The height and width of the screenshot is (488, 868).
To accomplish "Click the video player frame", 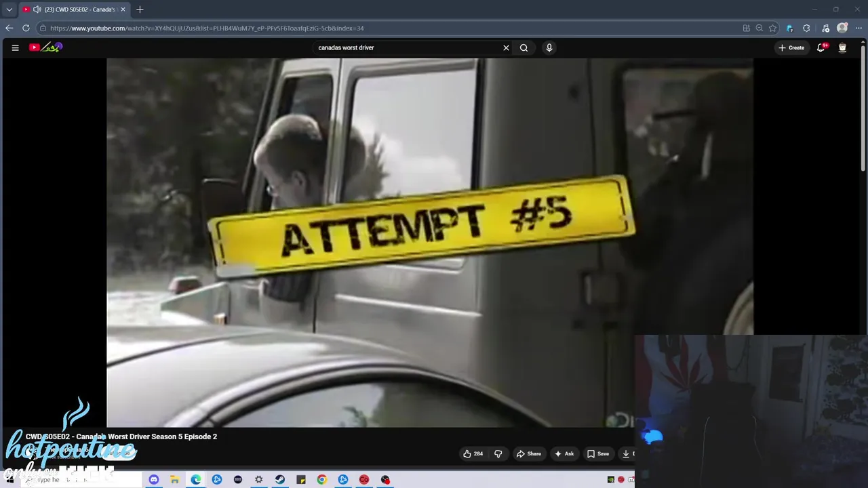I will point(429,243).
